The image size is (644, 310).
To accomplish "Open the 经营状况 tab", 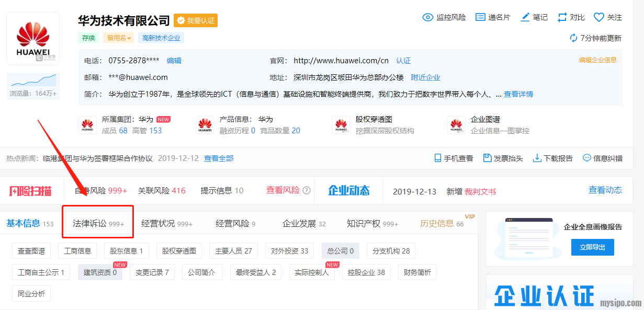I will (x=167, y=223).
